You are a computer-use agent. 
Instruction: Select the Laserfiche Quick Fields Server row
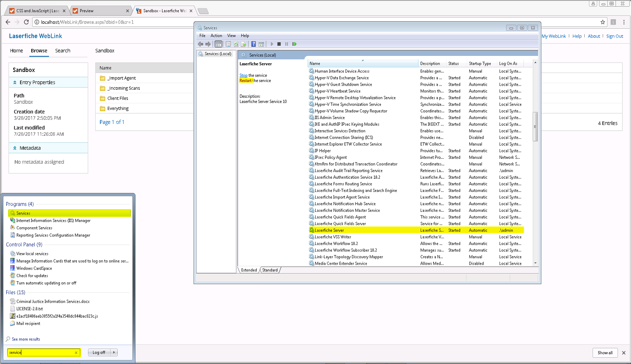(416, 224)
